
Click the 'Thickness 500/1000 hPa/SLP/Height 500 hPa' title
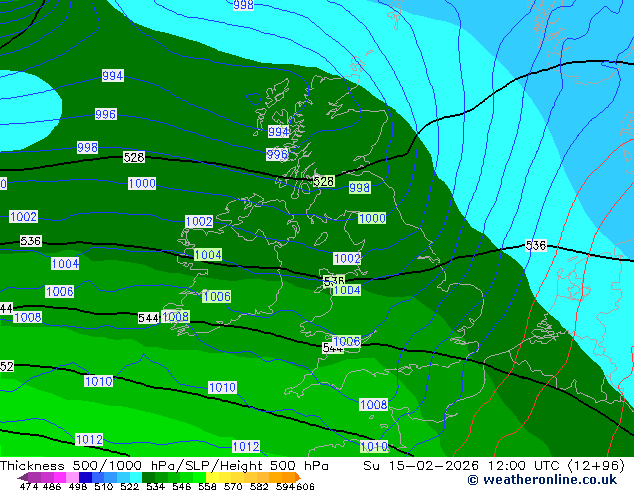tap(164, 466)
